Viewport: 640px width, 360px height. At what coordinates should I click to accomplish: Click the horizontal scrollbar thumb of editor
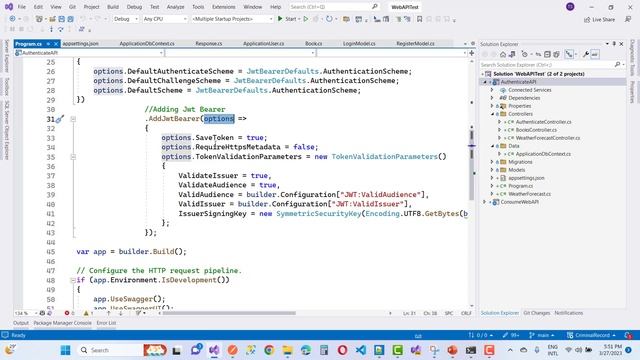[x=229, y=313]
